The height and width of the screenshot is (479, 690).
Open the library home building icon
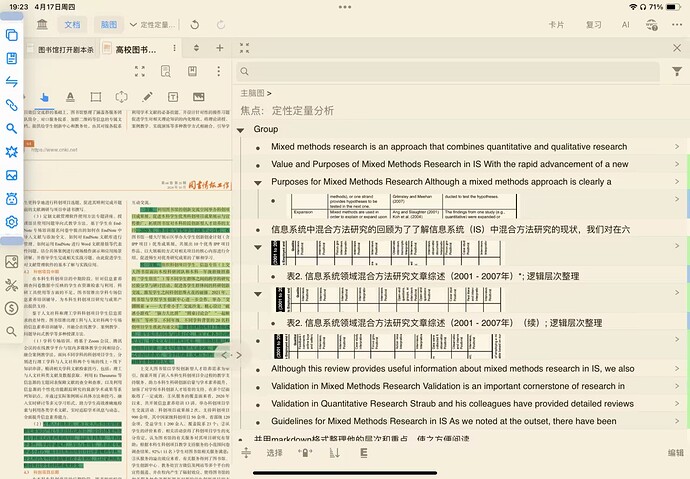[x=42, y=24]
